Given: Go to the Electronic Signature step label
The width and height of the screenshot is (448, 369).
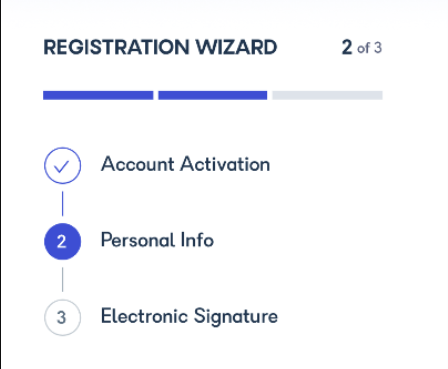Looking at the screenshot, I should pos(189,316).
